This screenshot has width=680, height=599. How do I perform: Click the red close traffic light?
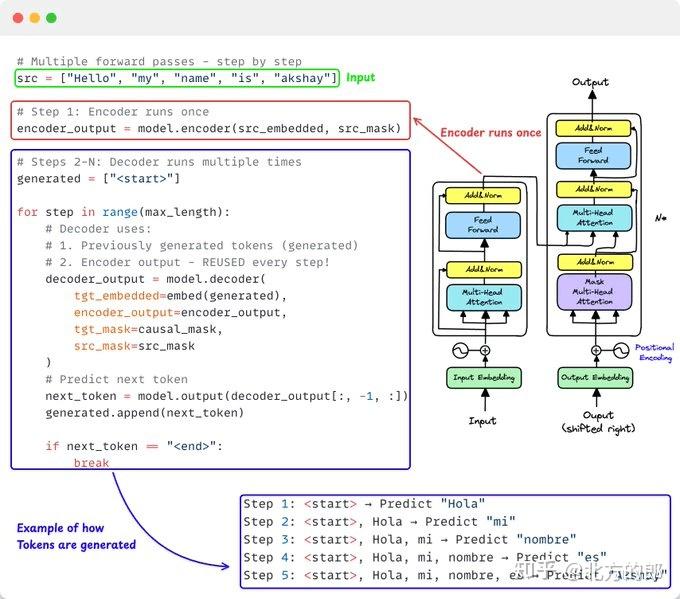click(18, 18)
